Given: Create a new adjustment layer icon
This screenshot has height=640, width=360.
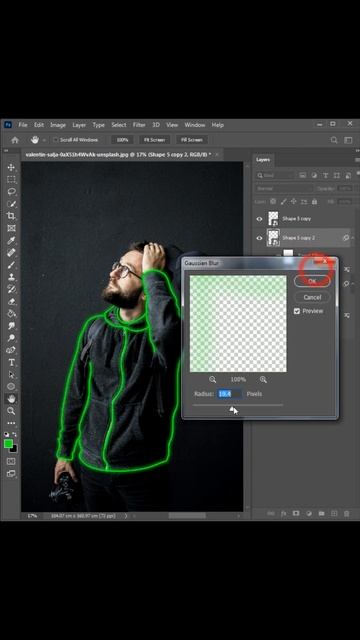Looking at the screenshot, I should click(x=309, y=513).
